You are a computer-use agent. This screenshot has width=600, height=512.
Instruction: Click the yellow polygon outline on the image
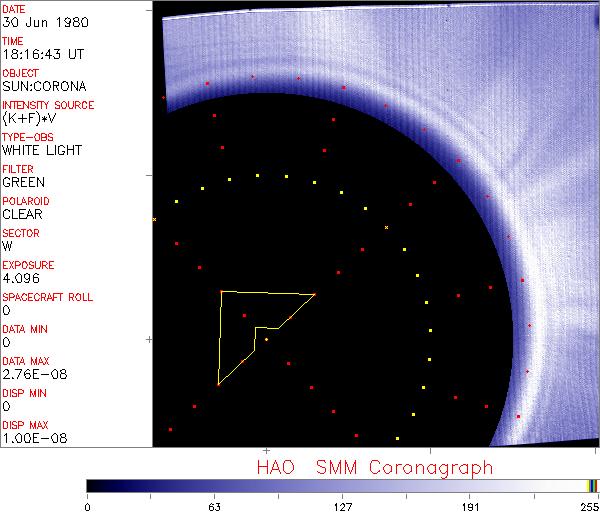pyautogui.click(x=220, y=338)
